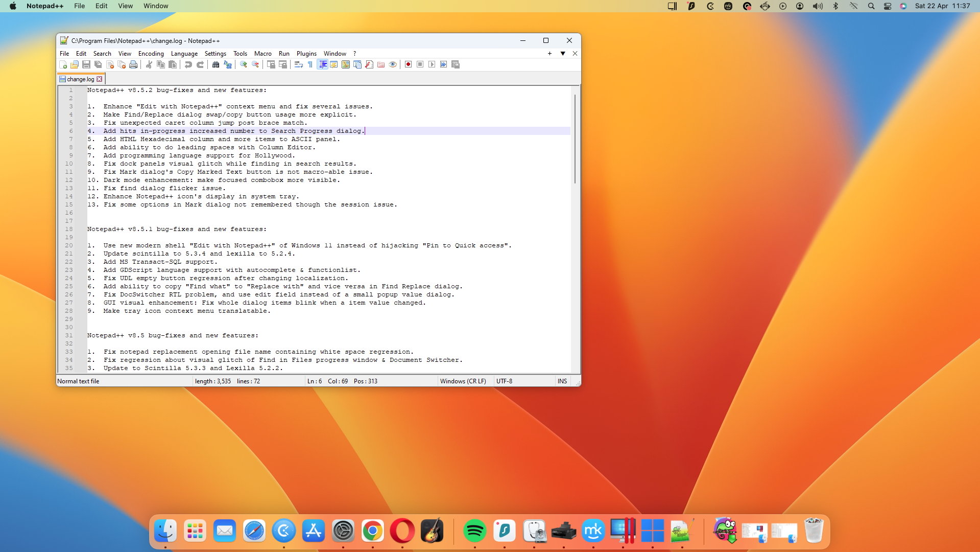Viewport: 980px width, 552px height.
Task: Open Folder as Workspace panel
Action: click(x=381, y=64)
